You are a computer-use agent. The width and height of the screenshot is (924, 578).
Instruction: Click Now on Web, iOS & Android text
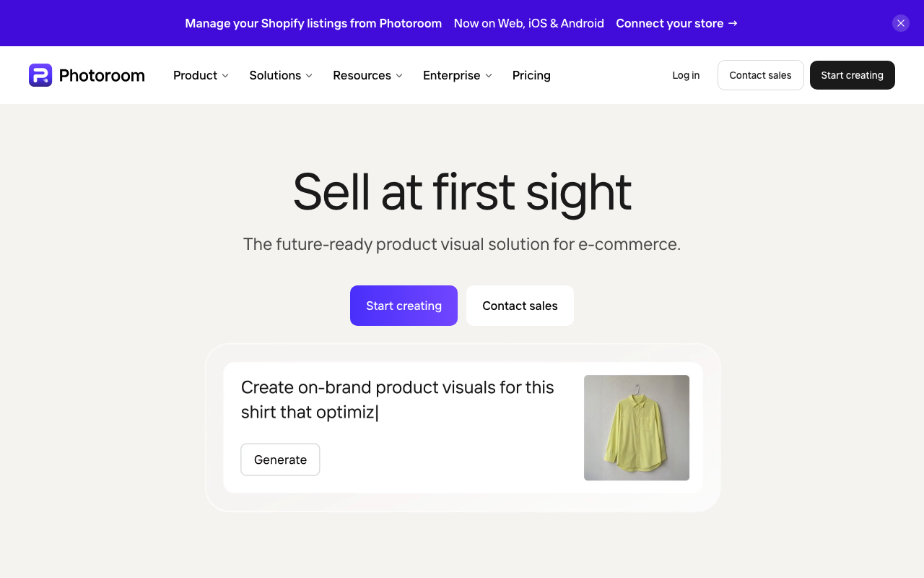[529, 23]
